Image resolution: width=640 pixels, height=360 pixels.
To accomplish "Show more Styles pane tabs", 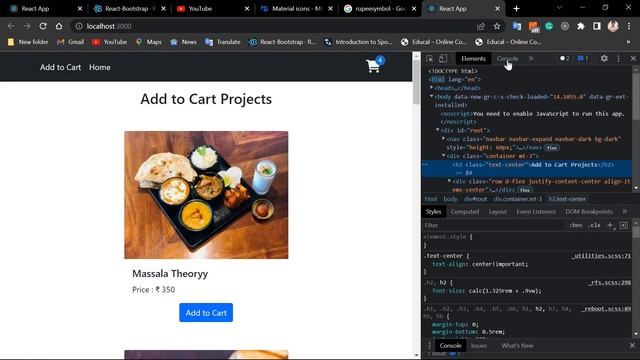I will (x=624, y=212).
